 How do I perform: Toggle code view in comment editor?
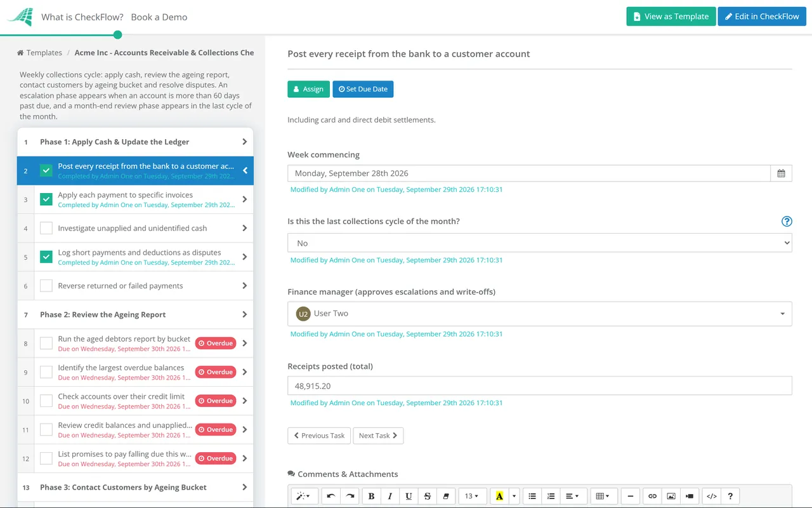712,497
